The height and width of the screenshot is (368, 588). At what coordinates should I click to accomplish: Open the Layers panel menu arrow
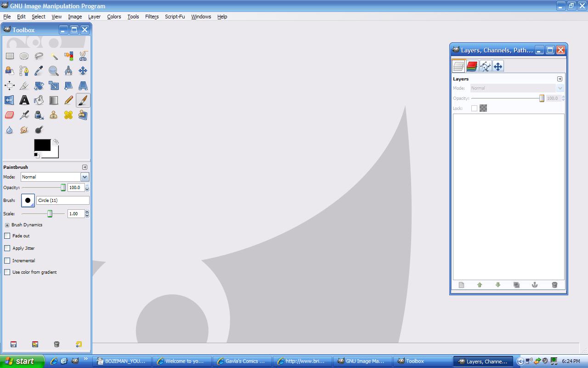click(560, 79)
